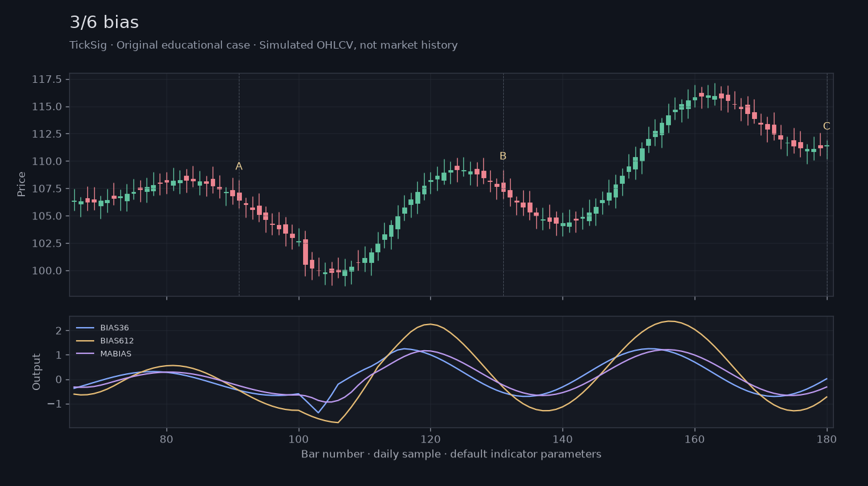Image resolution: width=868 pixels, height=486 pixels.
Task: Select marker B on price chart
Action: (x=503, y=156)
